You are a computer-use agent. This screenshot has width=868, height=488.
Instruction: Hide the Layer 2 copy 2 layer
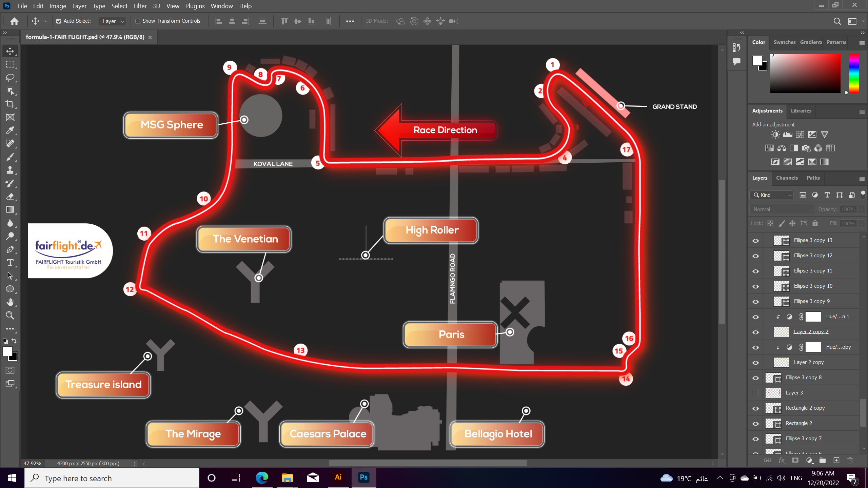(756, 332)
